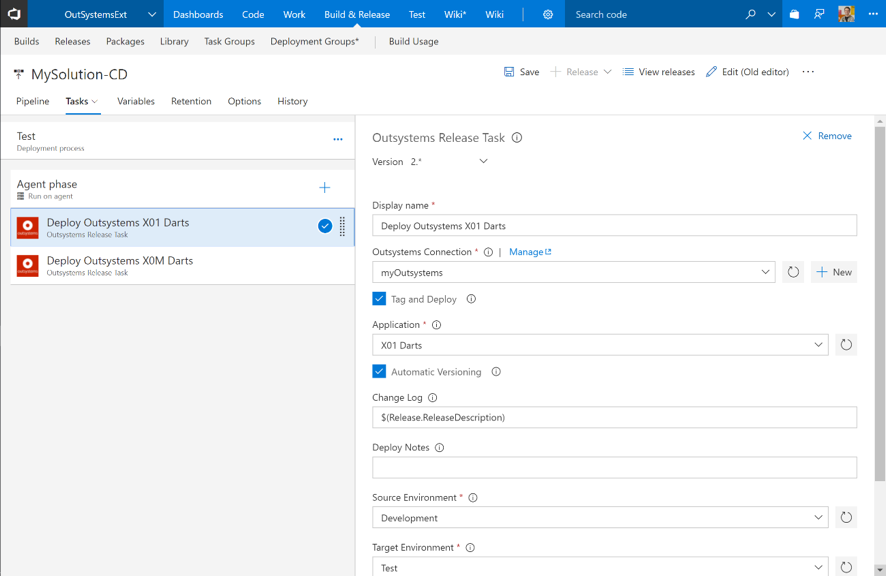The height and width of the screenshot is (576, 886).
Task: Open the Code hub
Action: [253, 15]
